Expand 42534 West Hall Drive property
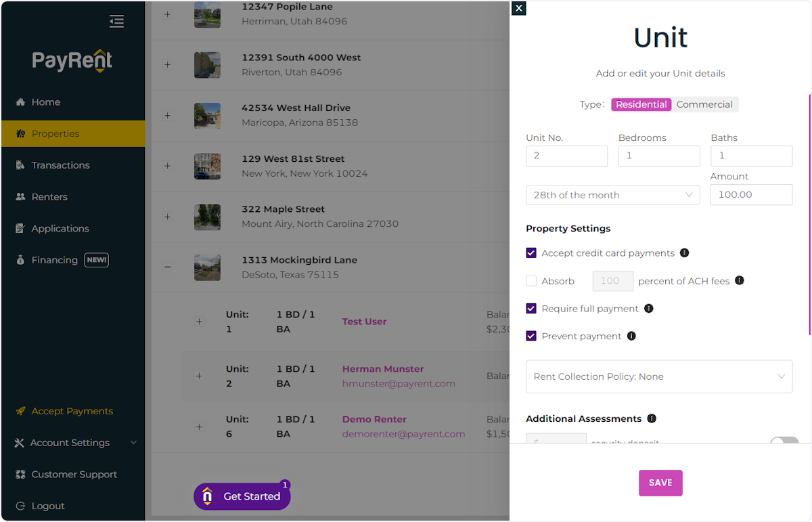 click(167, 116)
